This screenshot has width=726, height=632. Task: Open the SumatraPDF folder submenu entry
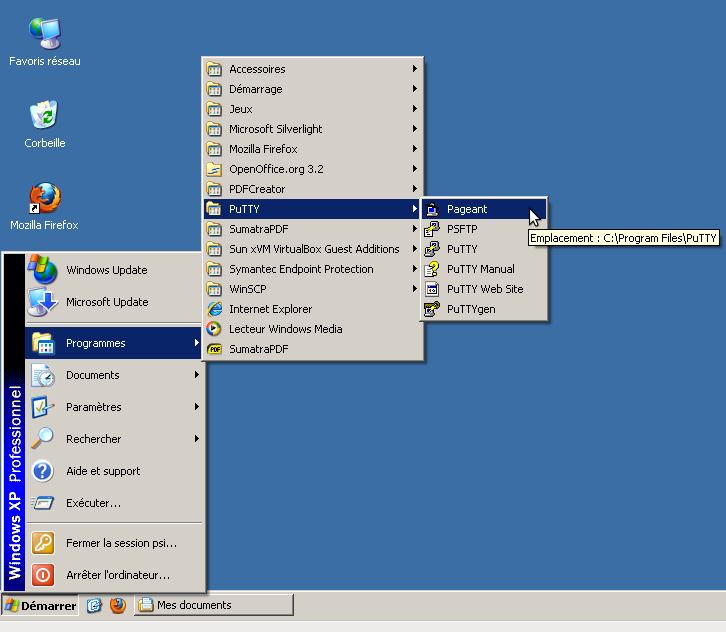coord(313,229)
